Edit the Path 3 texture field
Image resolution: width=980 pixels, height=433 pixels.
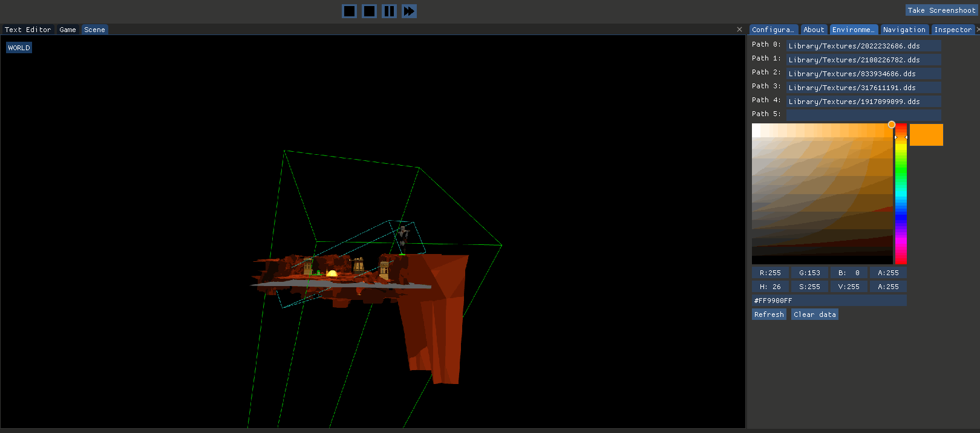(x=864, y=88)
